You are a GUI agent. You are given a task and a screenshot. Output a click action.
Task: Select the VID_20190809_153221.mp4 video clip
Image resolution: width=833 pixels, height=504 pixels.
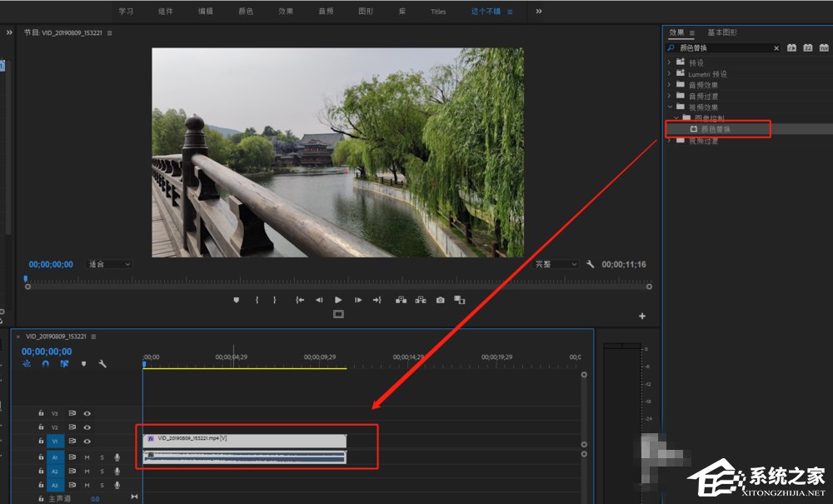tap(244, 438)
